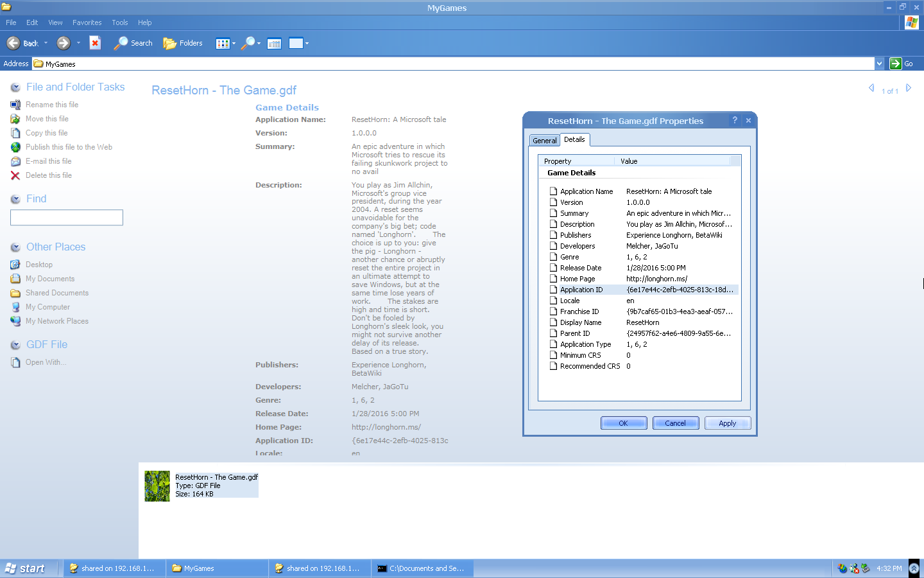
Task: Click the previous item arrow near 1 of 1
Action: point(871,88)
